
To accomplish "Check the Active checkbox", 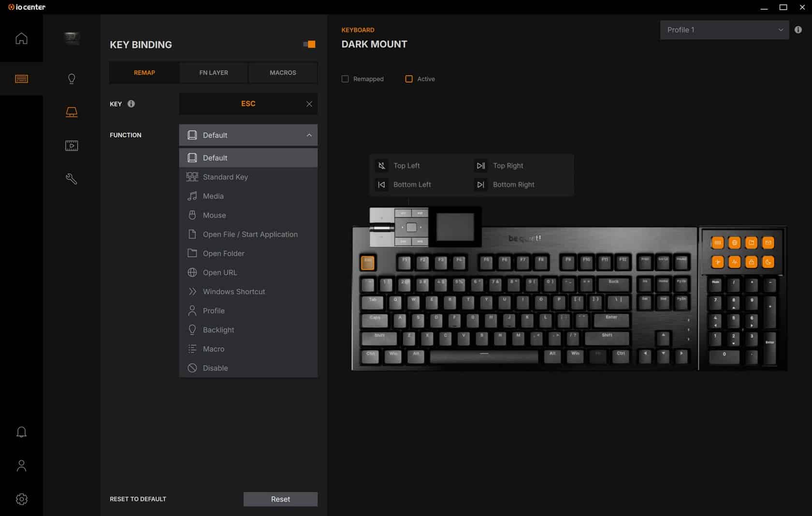I will pos(409,79).
